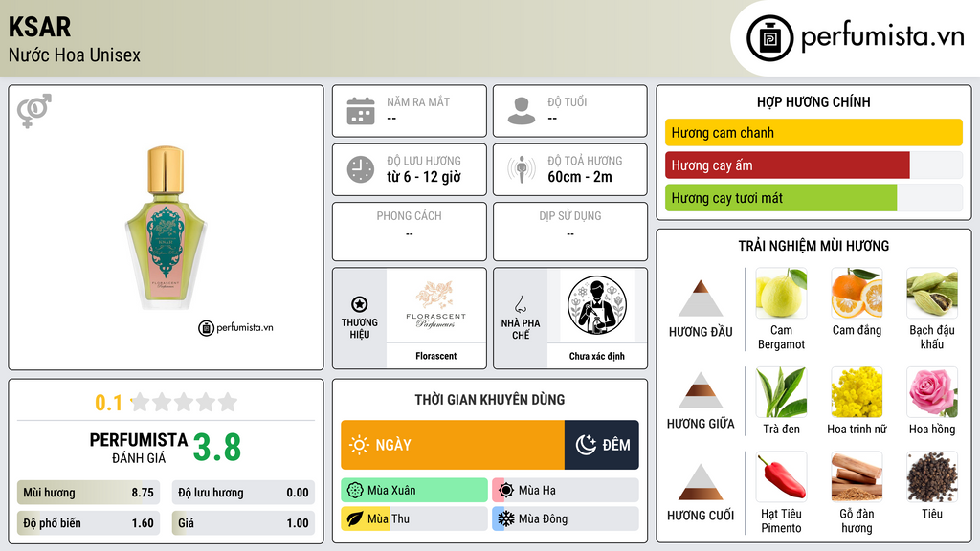Click the 0.1 user rating number
This screenshot has width=980, height=551.
pyautogui.click(x=108, y=403)
